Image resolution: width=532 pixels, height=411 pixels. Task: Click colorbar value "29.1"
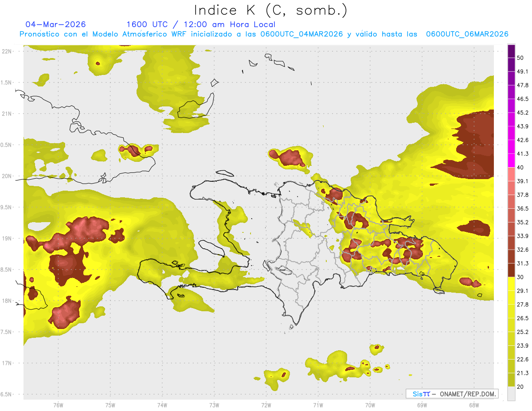(523, 291)
